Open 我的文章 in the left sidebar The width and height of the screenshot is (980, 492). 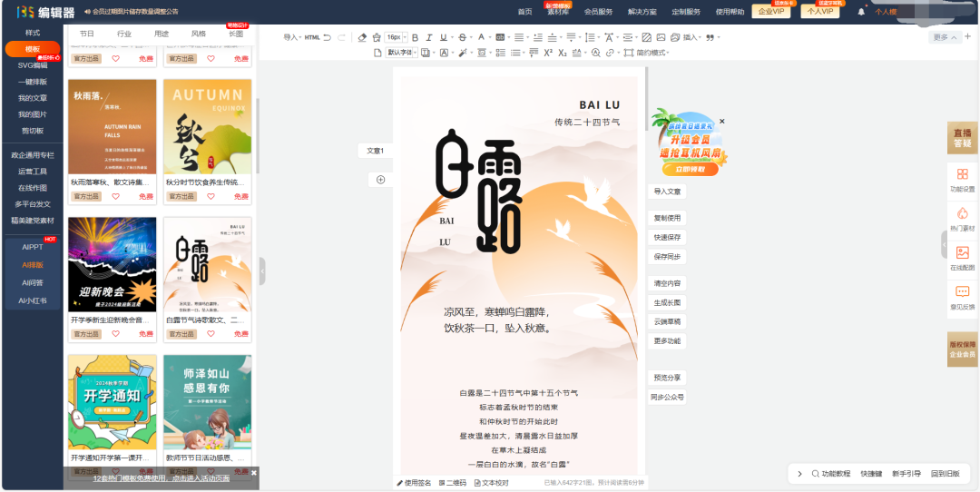pyautogui.click(x=33, y=98)
